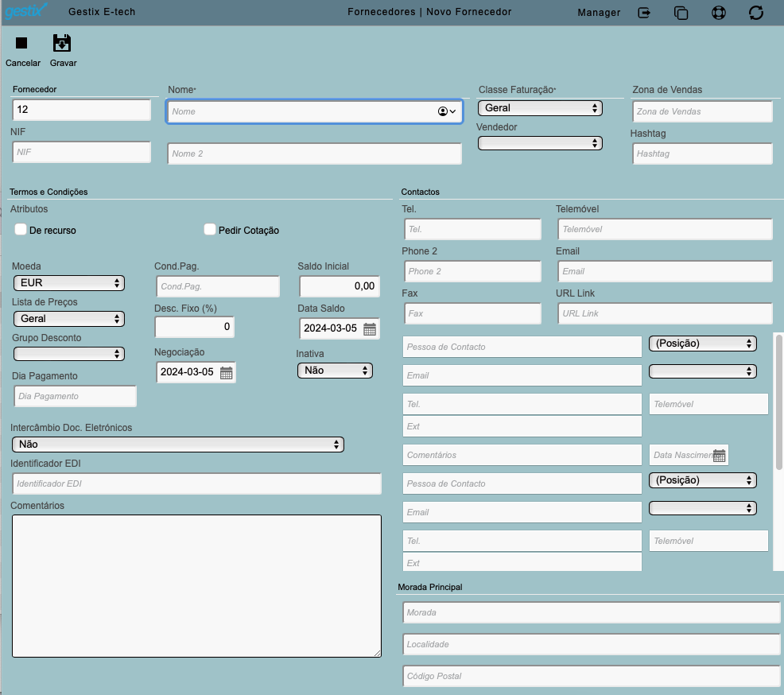Click Telemóvel field under Contactos heading
Viewport: 784px width, 695px height.
[x=665, y=230]
